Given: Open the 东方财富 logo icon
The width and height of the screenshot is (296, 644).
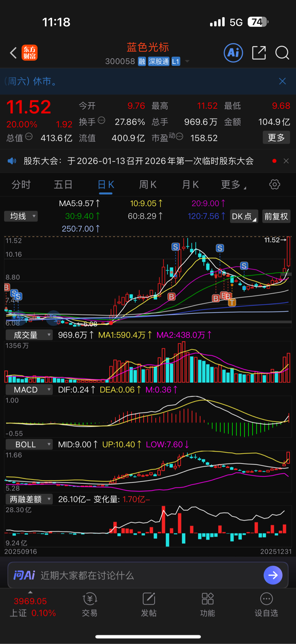Looking at the screenshot, I should point(30,52).
